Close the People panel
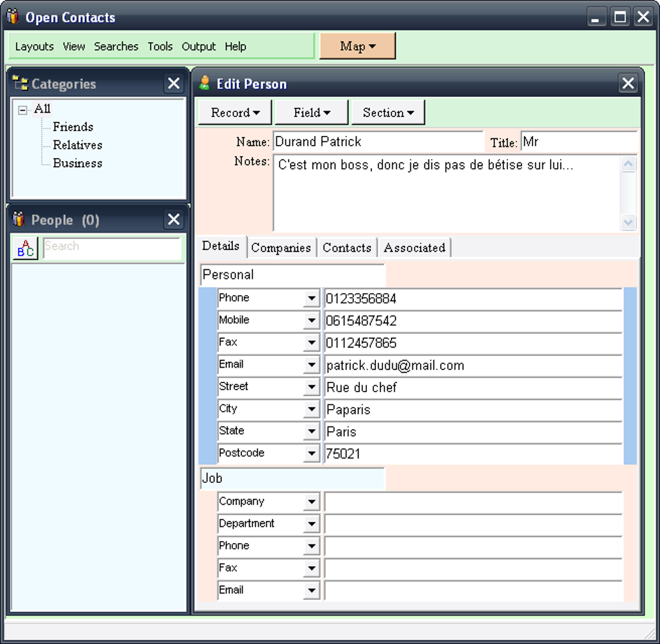This screenshot has height=644, width=660. [x=173, y=219]
